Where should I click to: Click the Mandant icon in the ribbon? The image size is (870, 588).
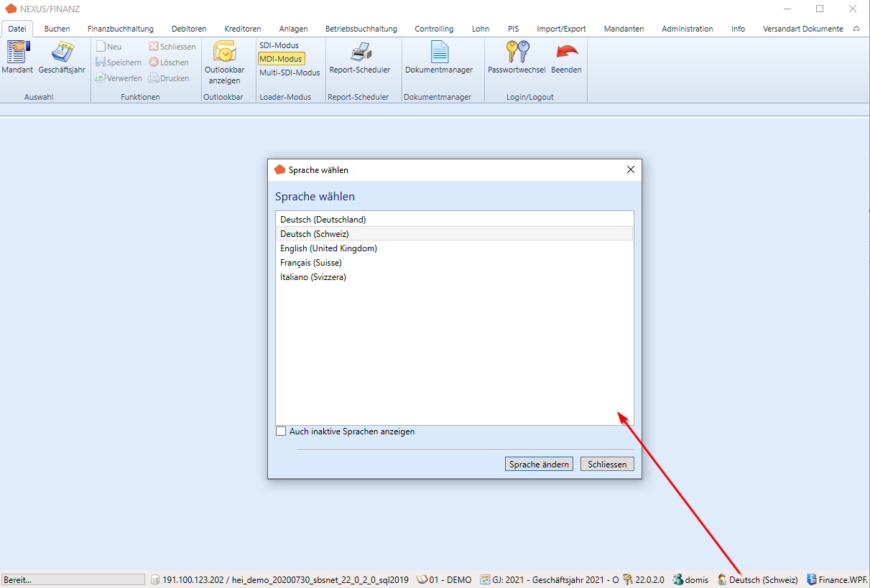pos(17,53)
